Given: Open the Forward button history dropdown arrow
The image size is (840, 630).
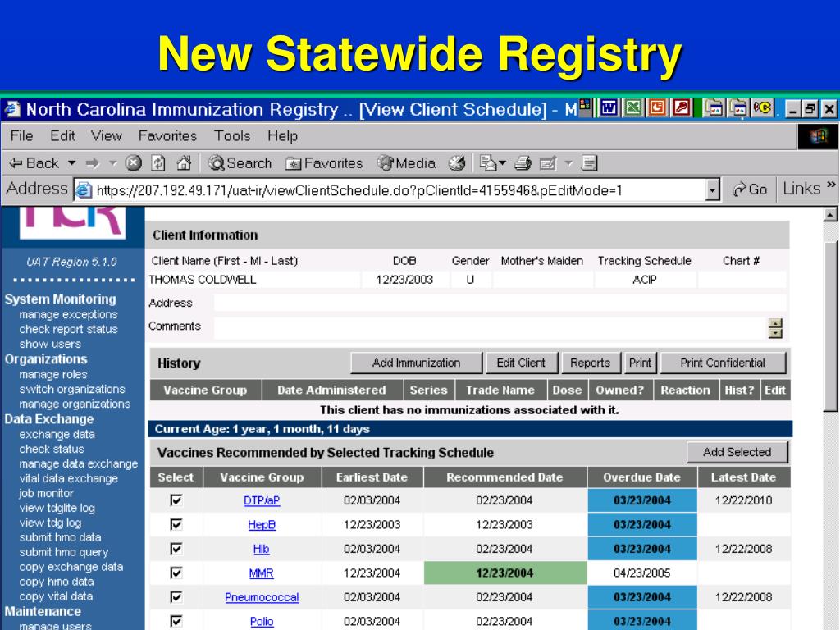Looking at the screenshot, I should point(113,162).
